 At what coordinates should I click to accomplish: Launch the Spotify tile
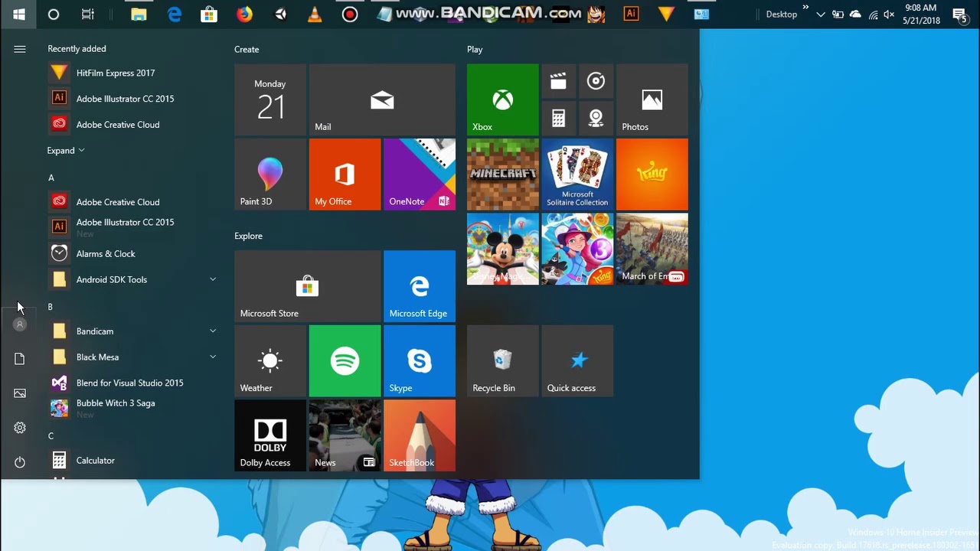click(x=345, y=360)
